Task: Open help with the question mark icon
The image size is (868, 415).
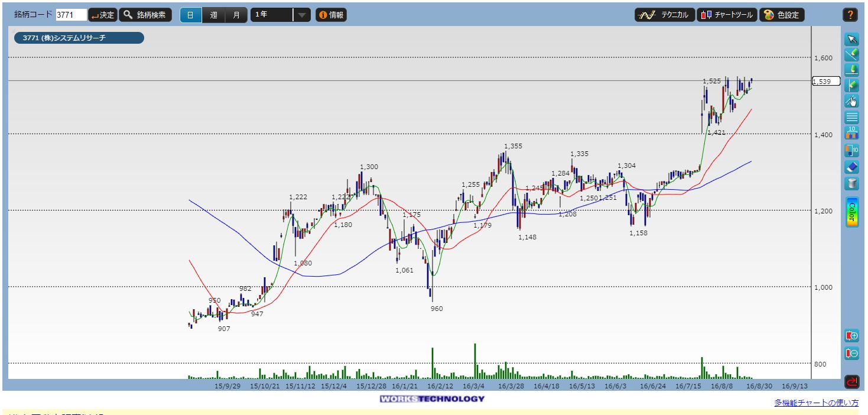Action: tap(850, 15)
